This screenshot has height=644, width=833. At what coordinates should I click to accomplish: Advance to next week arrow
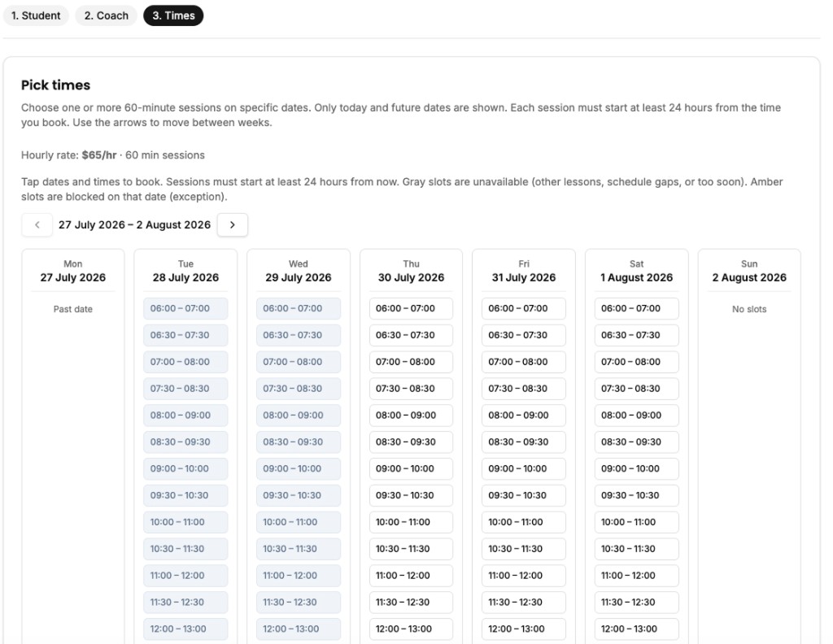pos(232,224)
